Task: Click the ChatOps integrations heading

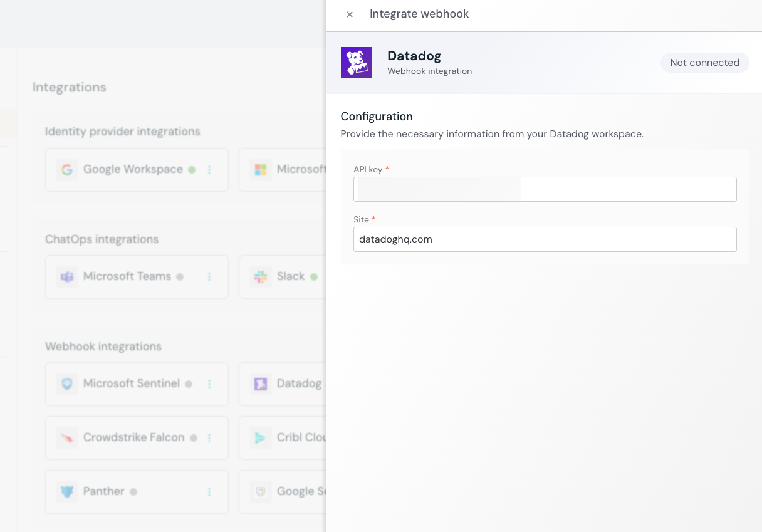Action: pyautogui.click(x=102, y=239)
